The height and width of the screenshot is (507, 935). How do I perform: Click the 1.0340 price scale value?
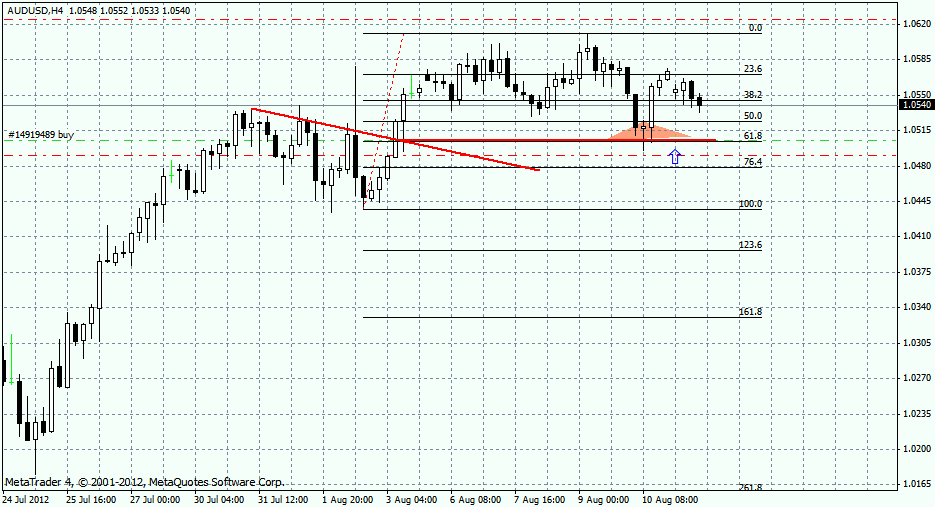pyautogui.click(x=917, y=307)
